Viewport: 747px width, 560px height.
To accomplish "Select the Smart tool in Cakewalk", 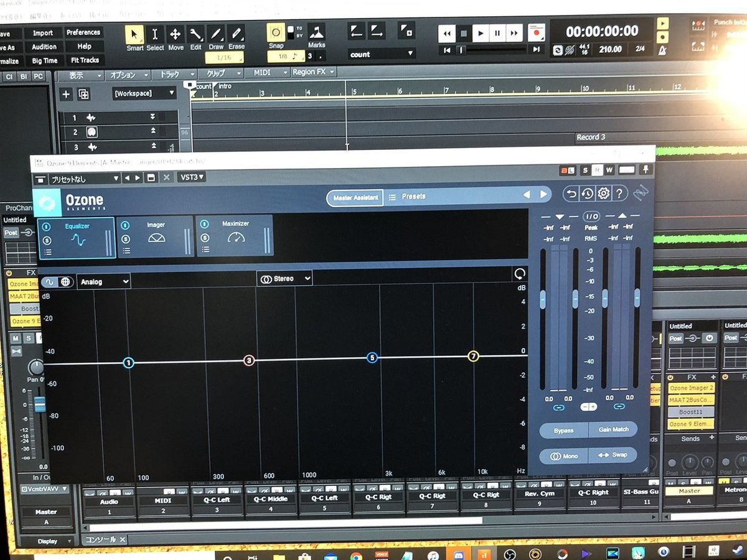I will (x=135, y=34).
